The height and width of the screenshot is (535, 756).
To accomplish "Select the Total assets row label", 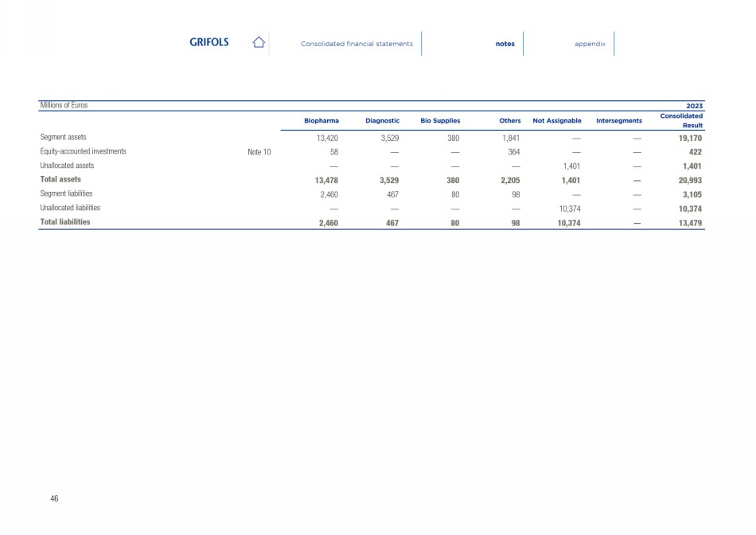I will point(60,179).
